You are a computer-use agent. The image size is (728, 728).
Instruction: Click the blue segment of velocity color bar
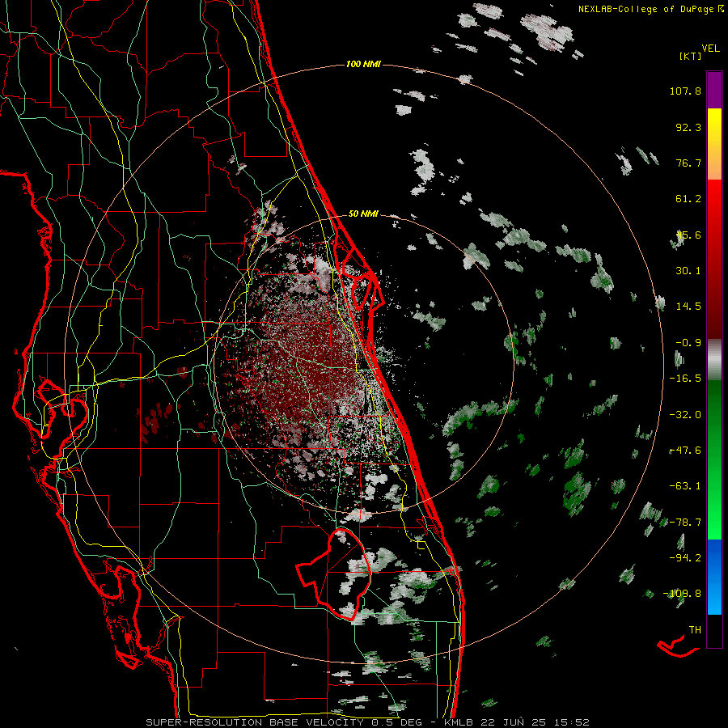pos(714,577)
